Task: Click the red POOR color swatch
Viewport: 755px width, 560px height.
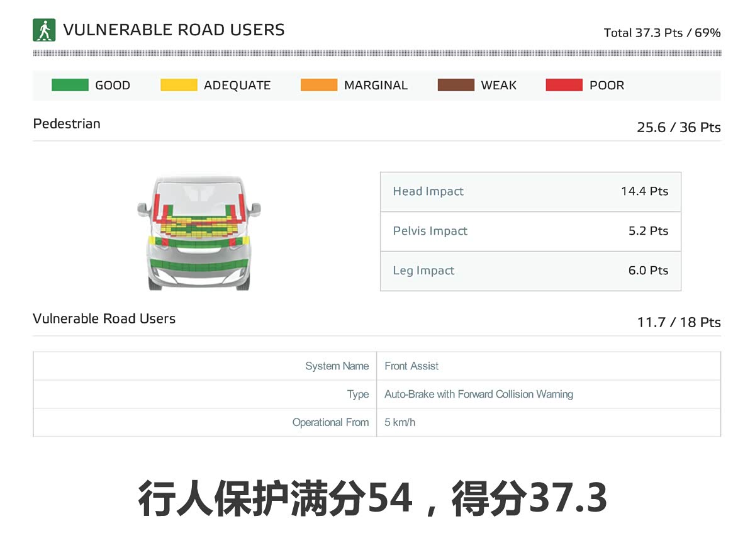Action: [x=564, y=85]
